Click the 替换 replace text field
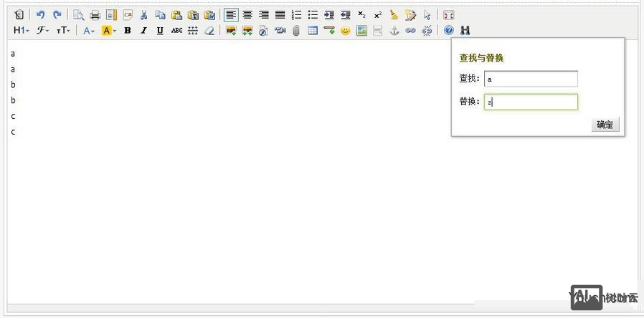644x318 pixels. pos(531,102)
